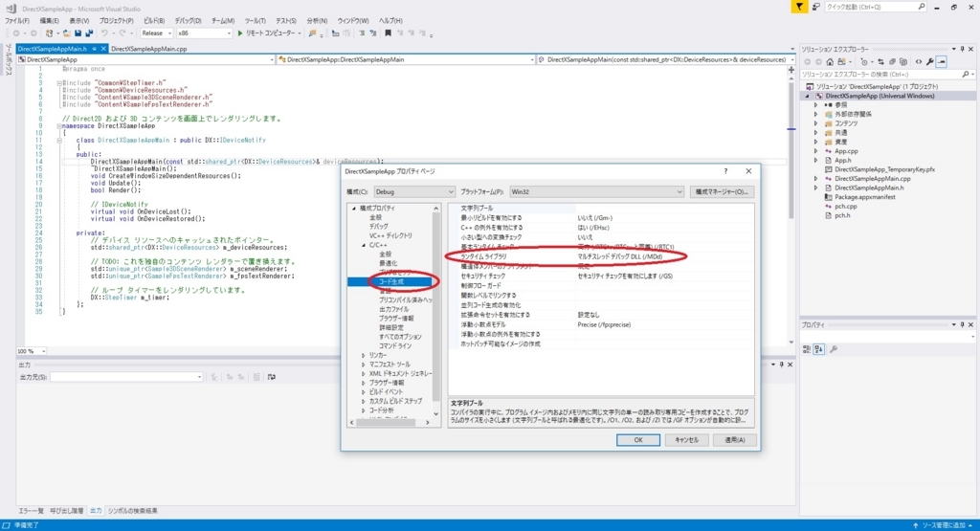The height and width of the screenshot is (531, 980).
Task: Click the Undo arrow in the toolbar
Action: tap(104, 33)
